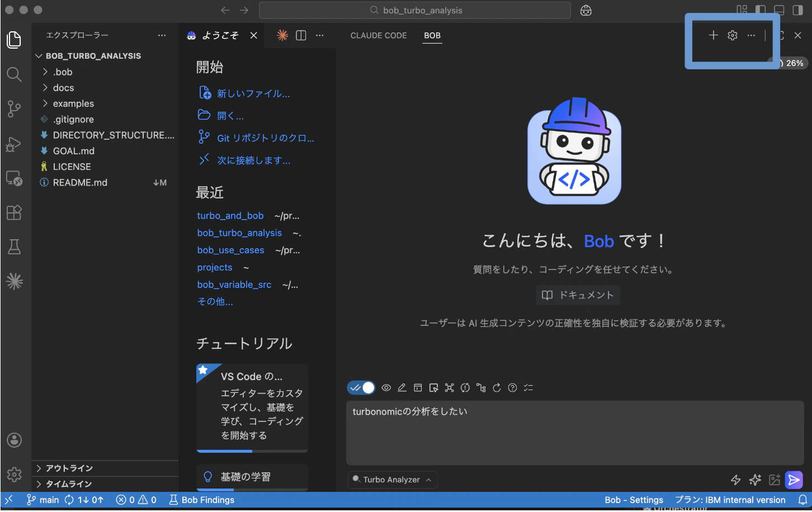Focus the Bob chat message input
Viewport: 812px width, 512px height.
tap(575, 433)
